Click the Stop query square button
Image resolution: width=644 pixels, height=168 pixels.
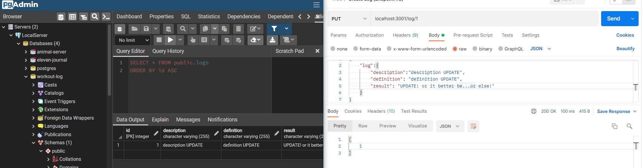click(159, 40)
